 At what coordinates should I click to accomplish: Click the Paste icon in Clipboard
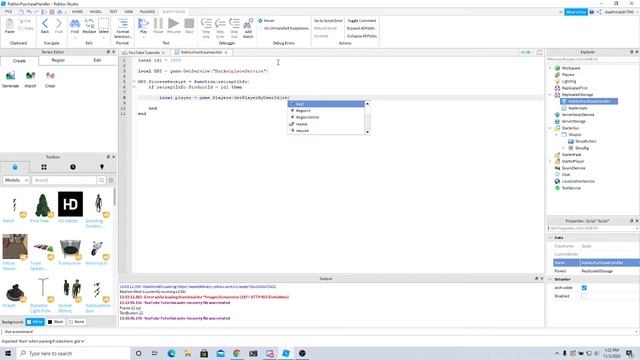(9, 24)
